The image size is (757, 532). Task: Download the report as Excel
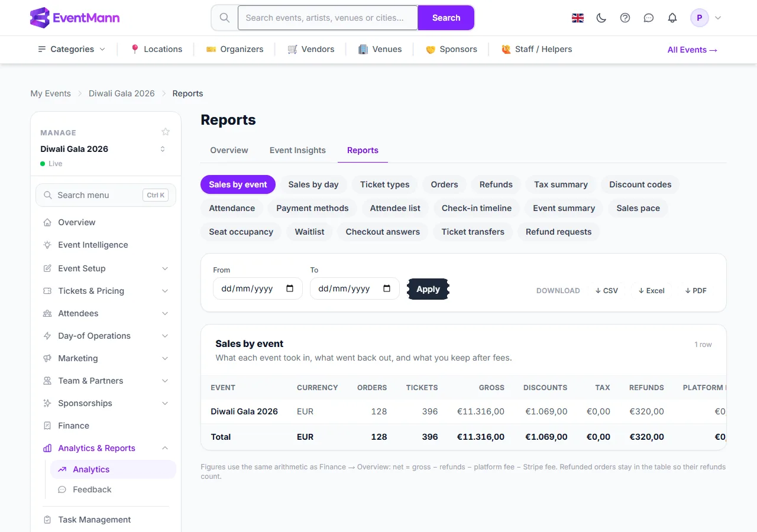pyautogui.click(x=652, y=290)
